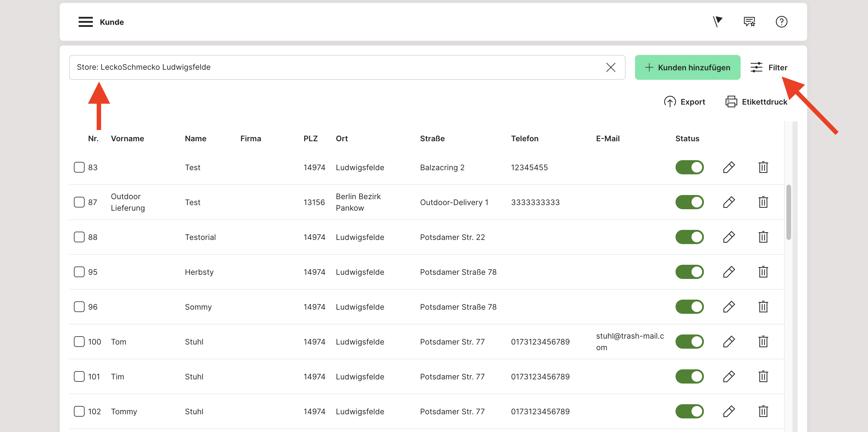Disable status toggle for customer 102 Tommy
This screenshot has width=868, height=432.
coord(689,411)
